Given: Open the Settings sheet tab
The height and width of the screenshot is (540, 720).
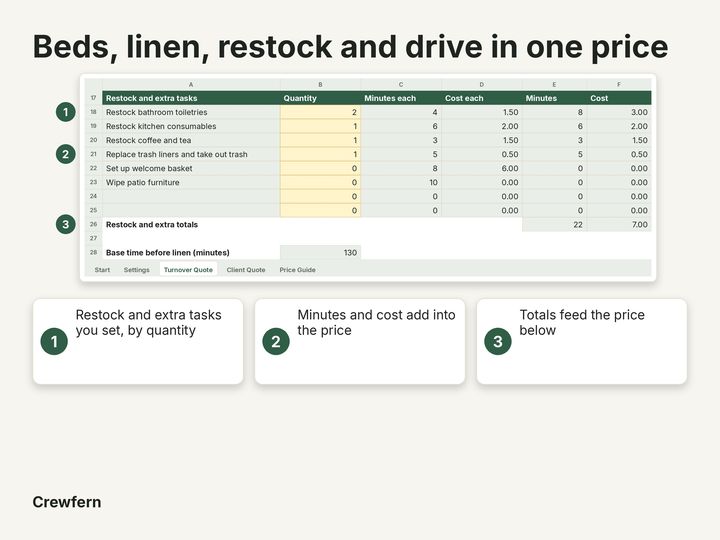Looking at the screenshot, I should coord(136,270).
